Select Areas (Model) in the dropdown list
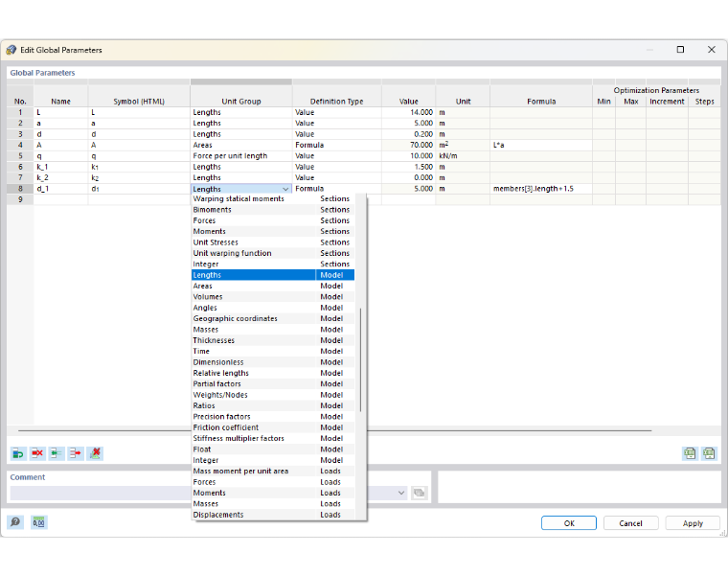 point(273,287)
